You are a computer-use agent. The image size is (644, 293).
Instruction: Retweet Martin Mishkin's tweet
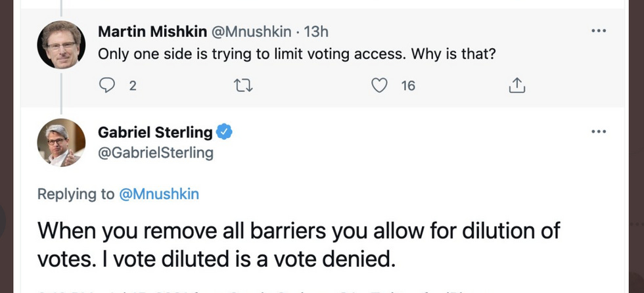(243, 85)
